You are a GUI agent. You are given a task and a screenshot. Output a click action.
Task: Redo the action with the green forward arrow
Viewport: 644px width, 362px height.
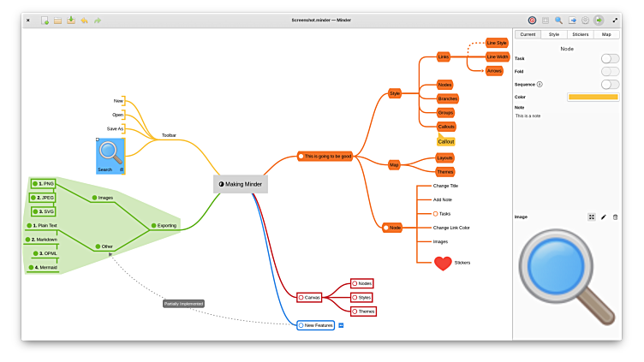pos(98,20)
